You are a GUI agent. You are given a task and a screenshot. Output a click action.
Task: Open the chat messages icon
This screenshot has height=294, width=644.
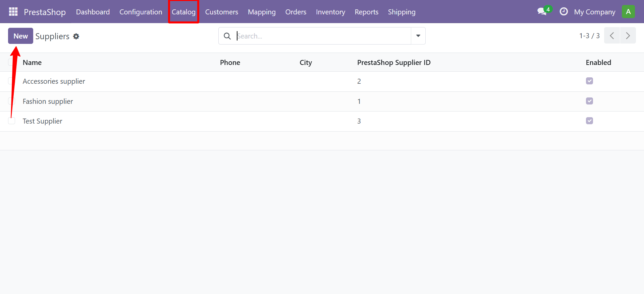coord(542,12)
